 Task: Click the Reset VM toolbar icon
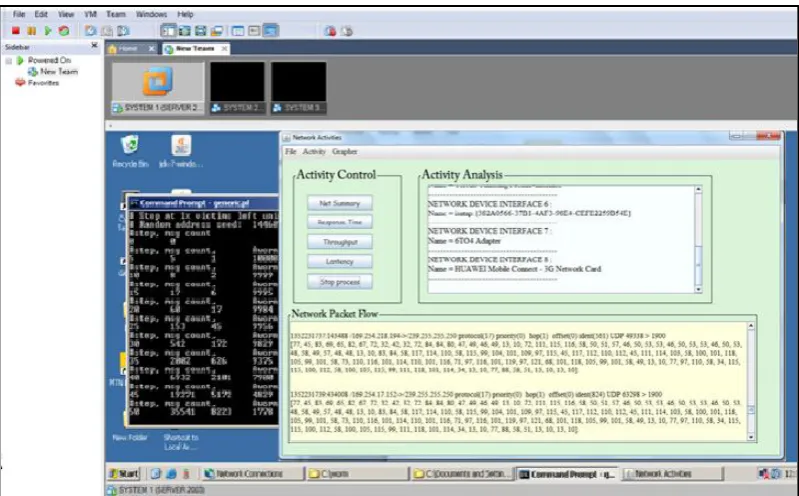[x=64, y=31]
